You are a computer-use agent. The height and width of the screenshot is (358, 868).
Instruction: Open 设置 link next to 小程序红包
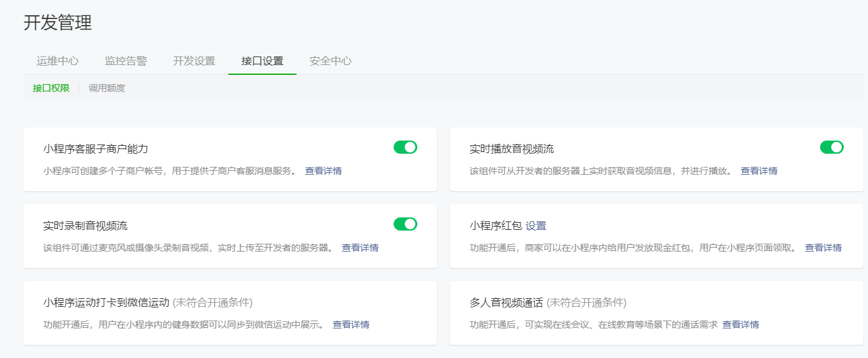pos(536,226)
